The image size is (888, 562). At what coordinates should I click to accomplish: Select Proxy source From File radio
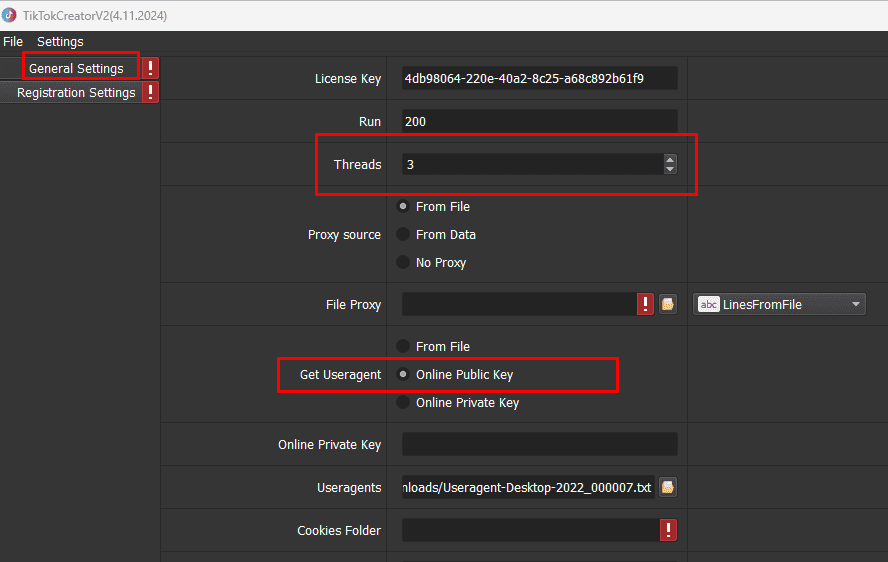[x=403, y=206]
